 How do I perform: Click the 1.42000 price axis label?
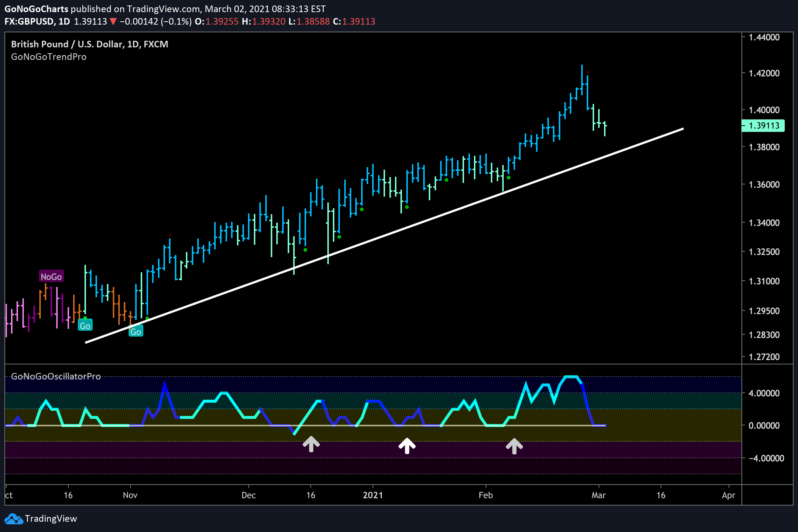764,73
